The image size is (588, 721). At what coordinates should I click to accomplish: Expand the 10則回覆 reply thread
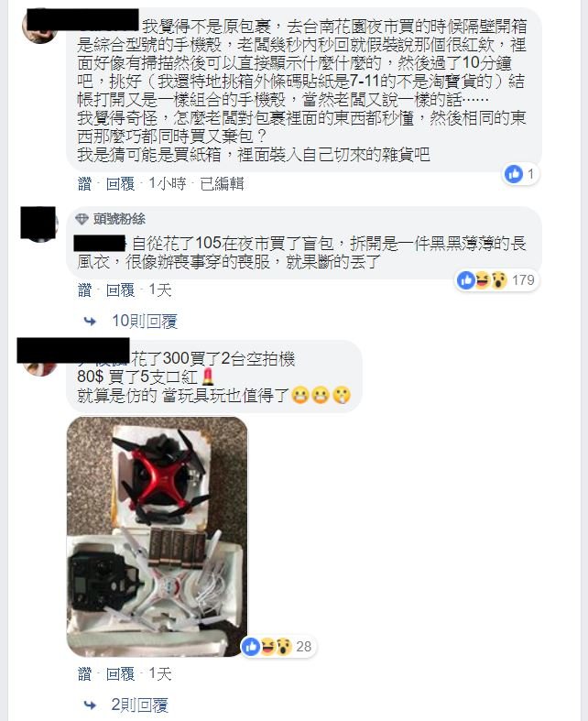tap(145, 322)
